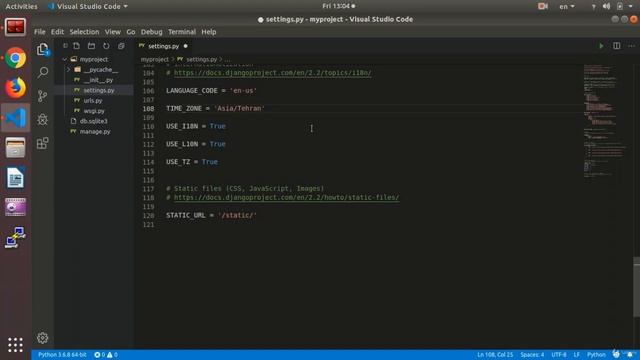Open the Search view in activity bar
Viewport: 640px width, 360px height.
pyautogui.click(x=43, y=73)
